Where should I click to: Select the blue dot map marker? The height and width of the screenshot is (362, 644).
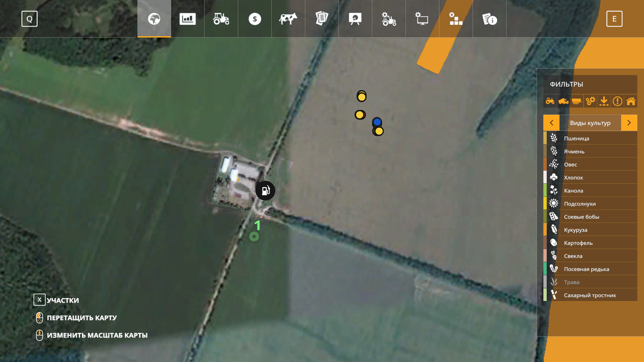tap(377, 122)
